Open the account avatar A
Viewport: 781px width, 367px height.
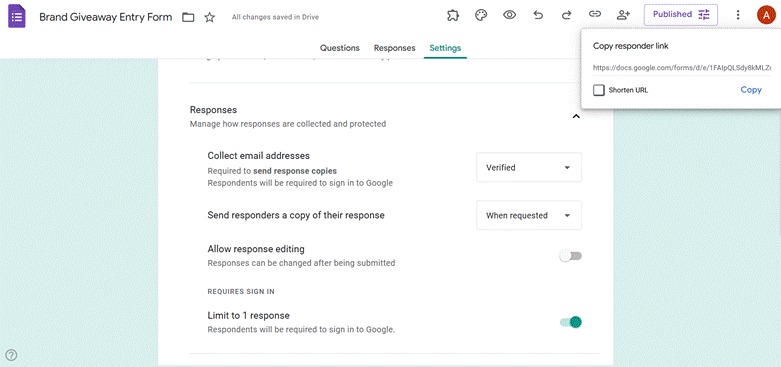(766, 15)
